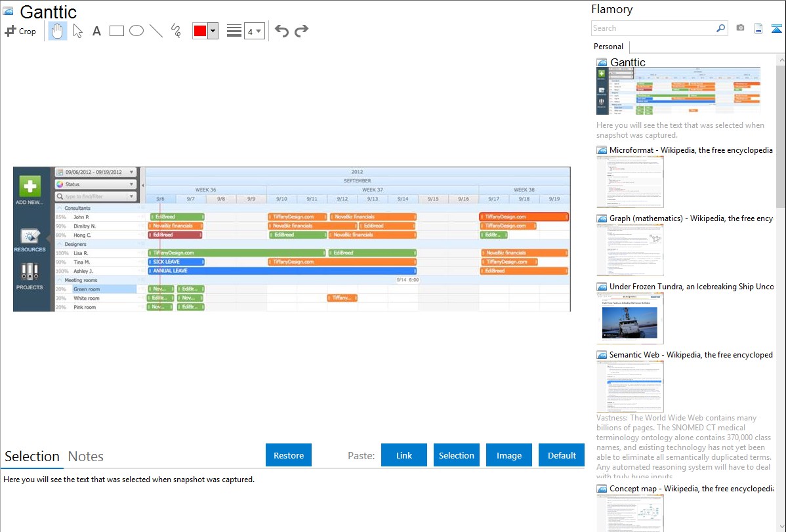Pick the freehand scribble tool
Image resolution: width=786 pixels, height=532 pixels.
[x=176, y=31]
